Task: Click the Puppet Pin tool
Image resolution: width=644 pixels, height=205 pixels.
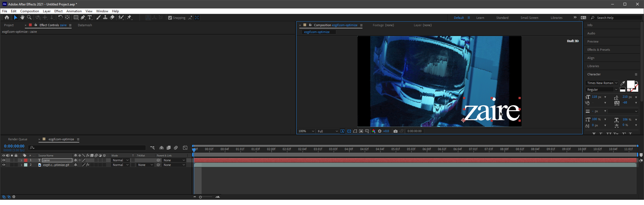Action: 129,17
